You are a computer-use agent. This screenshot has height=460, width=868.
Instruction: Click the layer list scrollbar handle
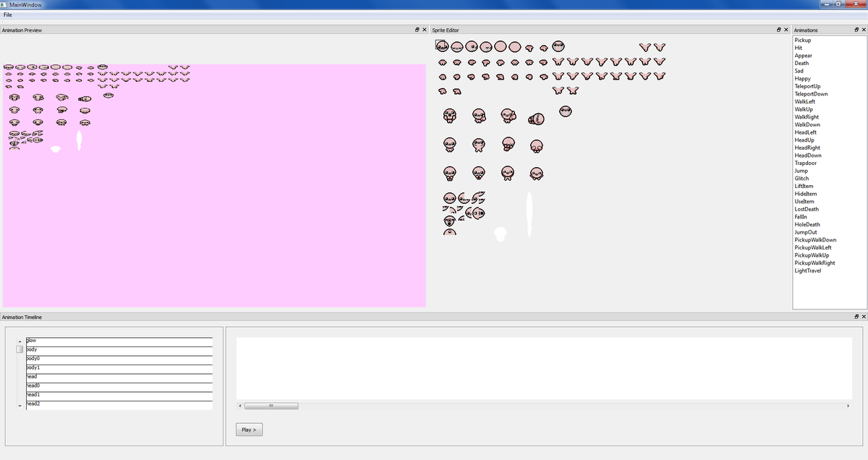click(20, 350)
